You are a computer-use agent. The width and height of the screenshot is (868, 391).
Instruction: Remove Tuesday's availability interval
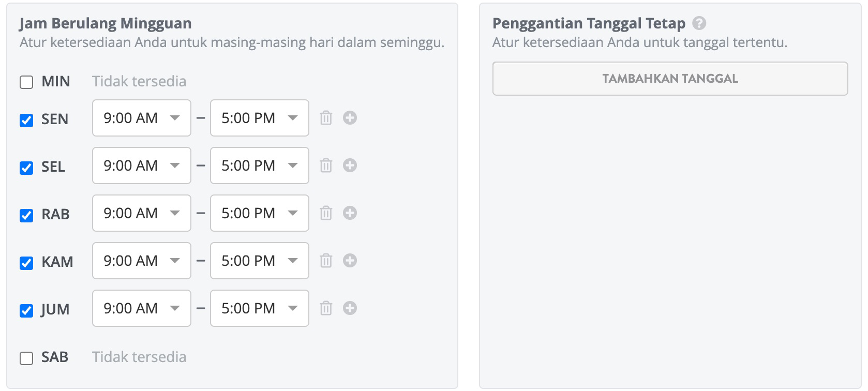coord(325,166)
